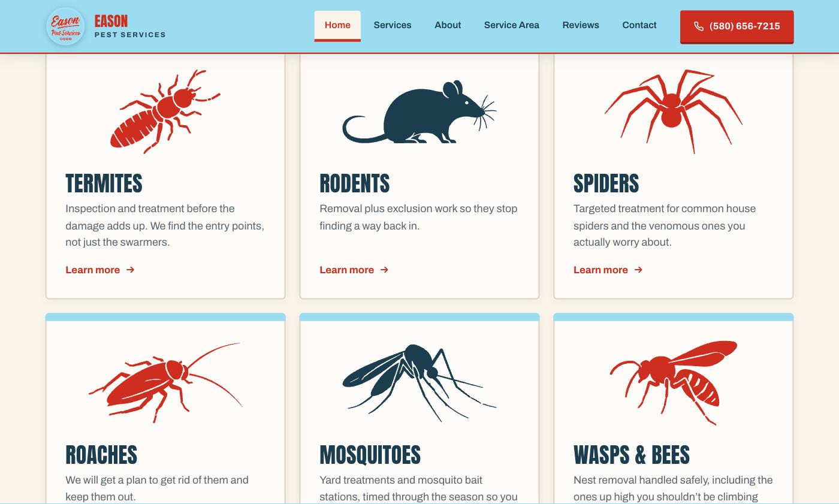This screenshot has height=504, width=839.
Task: Click the PEST SERVICES subtitle text
Action: point(130,35)
